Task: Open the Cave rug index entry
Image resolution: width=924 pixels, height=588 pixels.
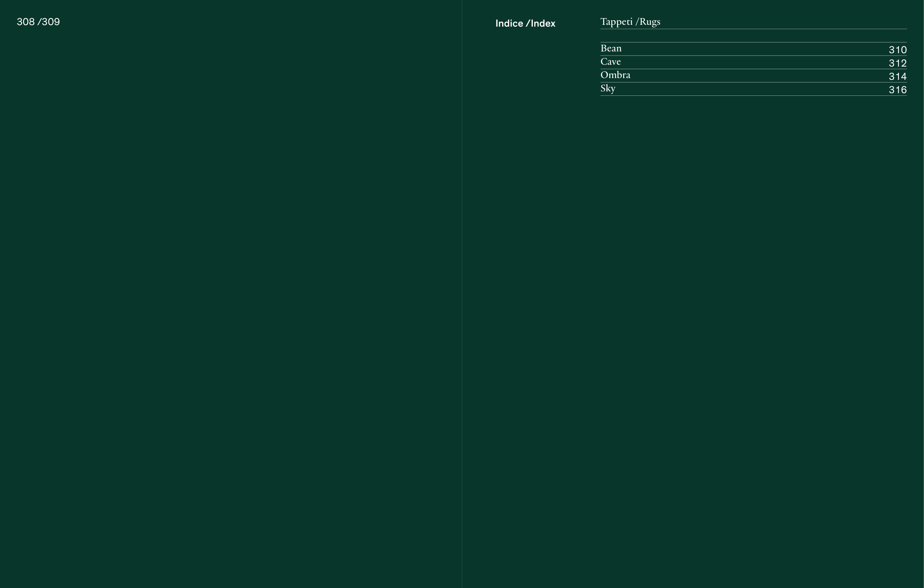Action: point(610,62)
